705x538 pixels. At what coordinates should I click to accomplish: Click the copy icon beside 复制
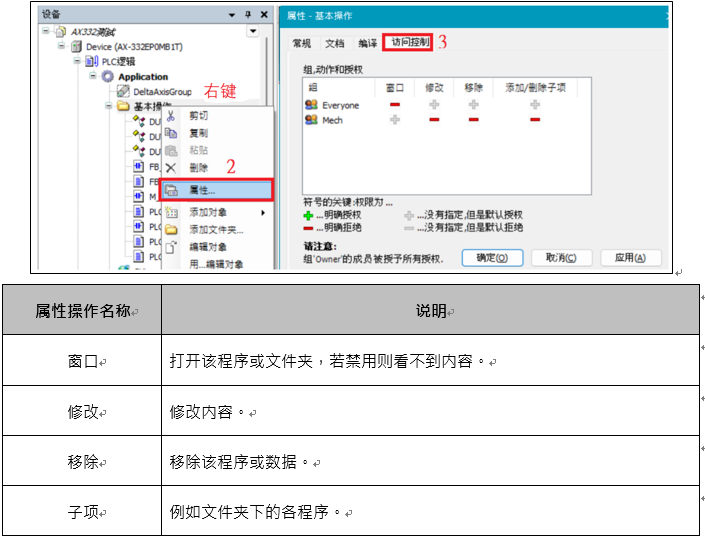coord(170,133)
